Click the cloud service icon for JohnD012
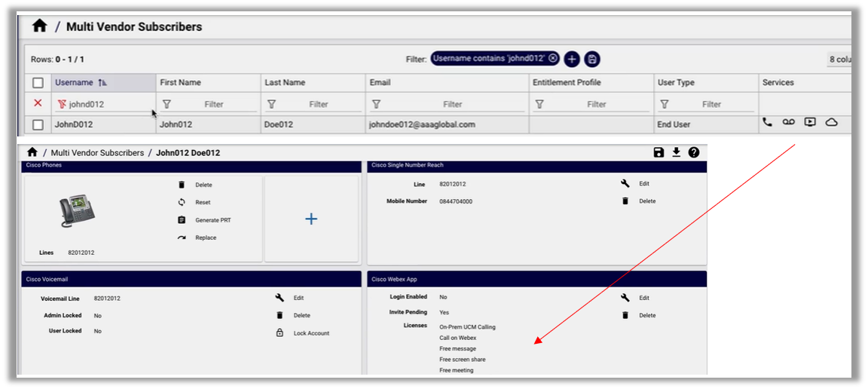Image resolution: width=868 pixels, height=389 pixels. tap(831, 122)
